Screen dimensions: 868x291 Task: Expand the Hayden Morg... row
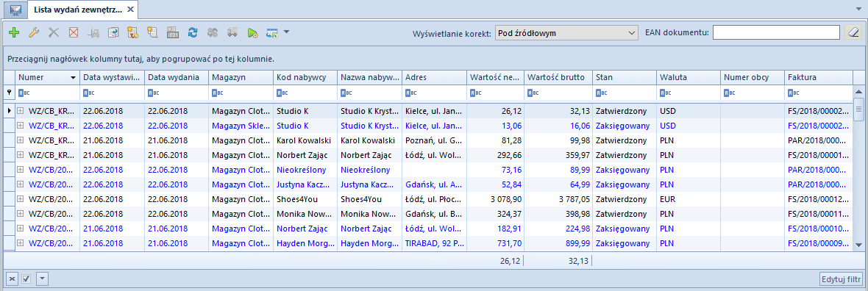(x=21, y=243)
